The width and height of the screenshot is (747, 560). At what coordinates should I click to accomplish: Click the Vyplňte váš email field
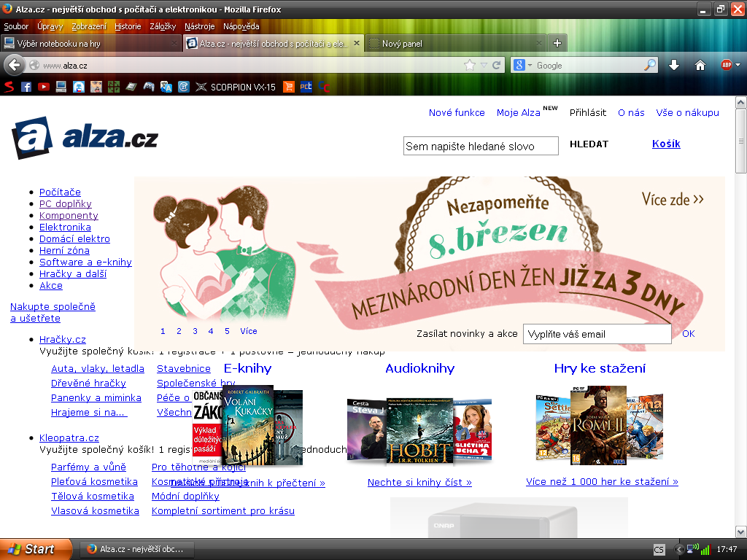point(597,334)
